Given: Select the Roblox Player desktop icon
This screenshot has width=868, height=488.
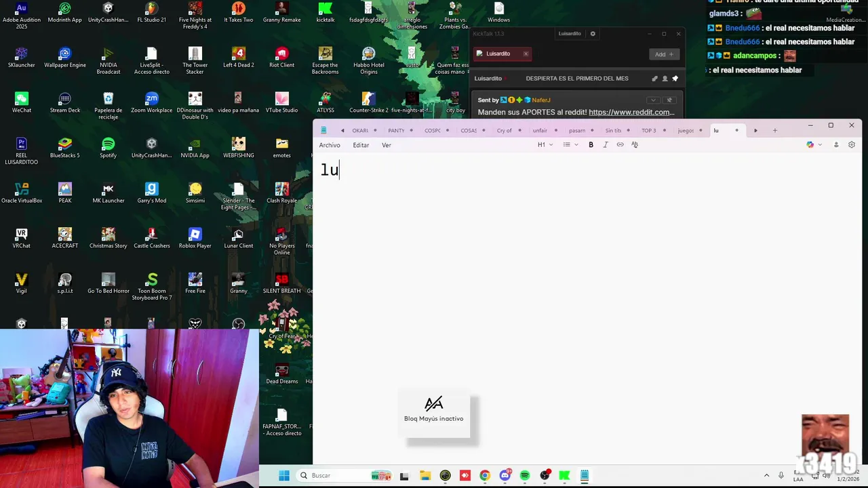Looking at the screenshot, I should click(195, 239).
